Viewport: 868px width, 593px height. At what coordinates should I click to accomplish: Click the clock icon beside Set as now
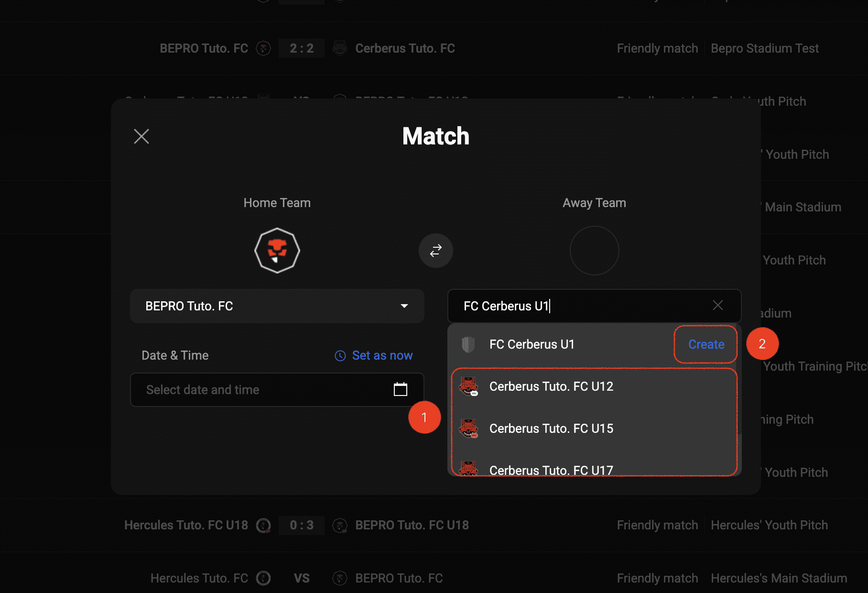[x=340, y=356]
